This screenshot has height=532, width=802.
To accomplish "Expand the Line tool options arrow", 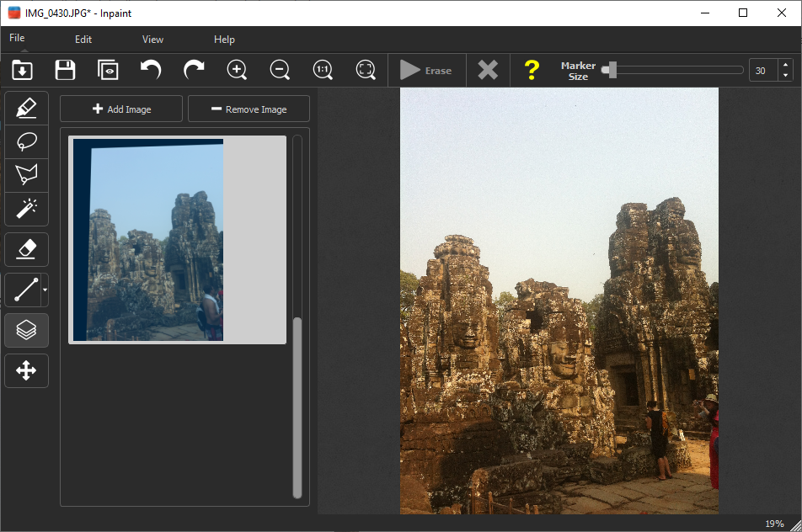I will coord(45,290).
